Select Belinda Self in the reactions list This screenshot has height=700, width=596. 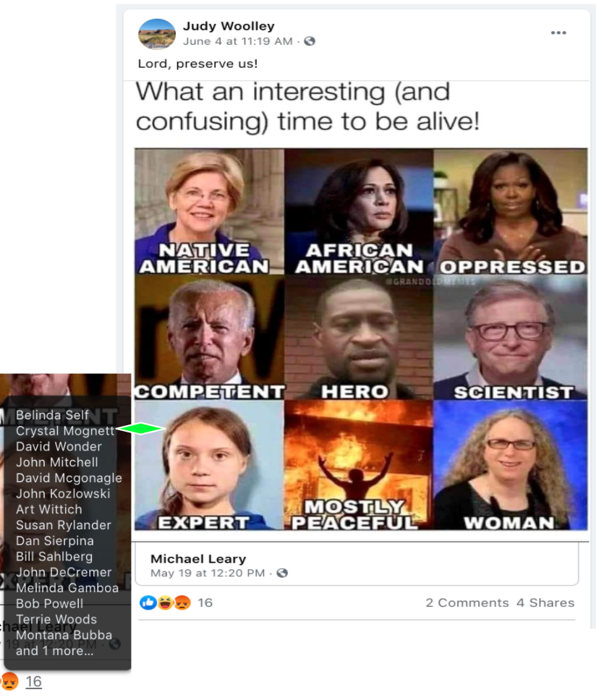[52, 415]
